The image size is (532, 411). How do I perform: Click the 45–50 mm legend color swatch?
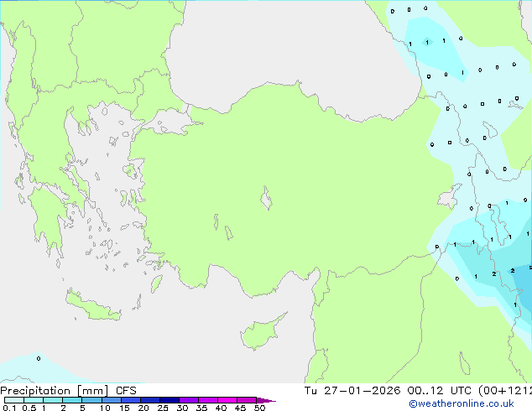[x=247, y=400]
